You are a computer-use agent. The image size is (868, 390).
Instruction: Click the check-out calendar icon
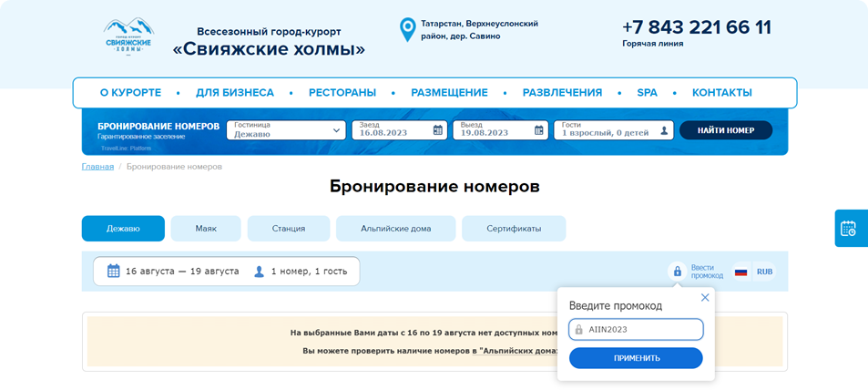[538, 130]
